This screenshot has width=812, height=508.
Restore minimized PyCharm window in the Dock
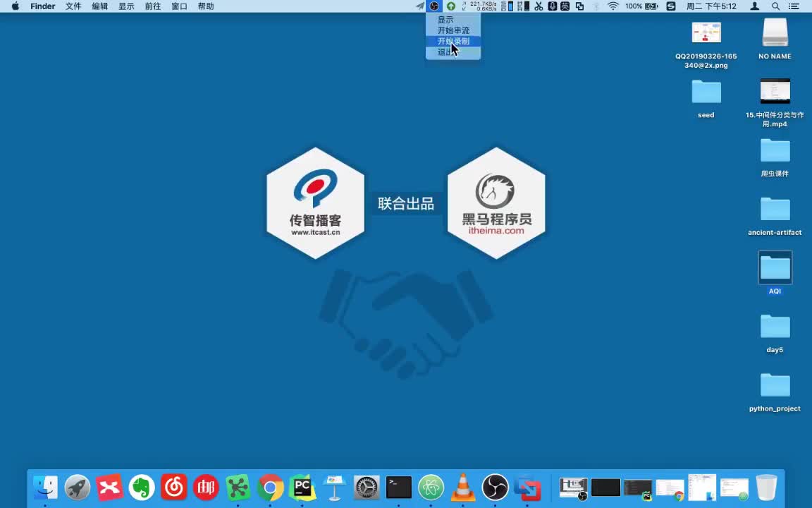click(638, 489)
